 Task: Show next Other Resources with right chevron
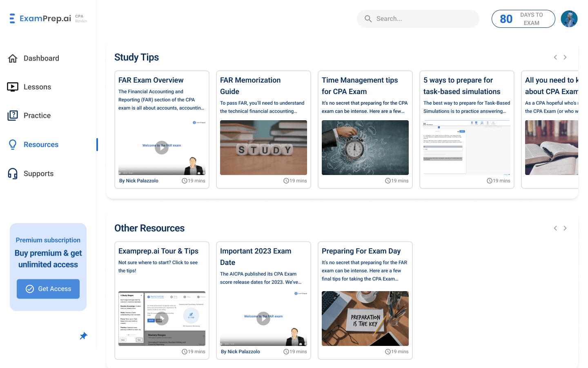(x=565, y=228)
